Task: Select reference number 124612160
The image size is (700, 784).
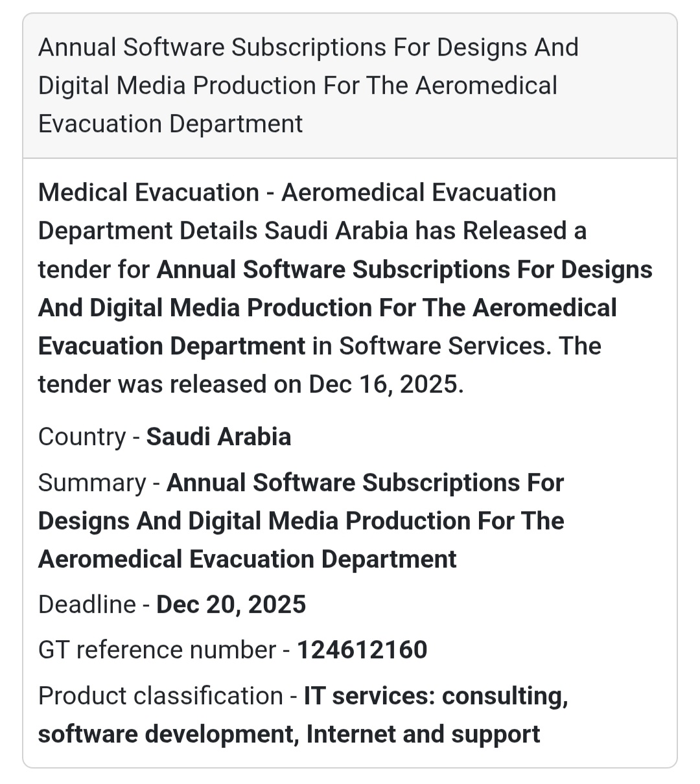Action: coord(362,650)
